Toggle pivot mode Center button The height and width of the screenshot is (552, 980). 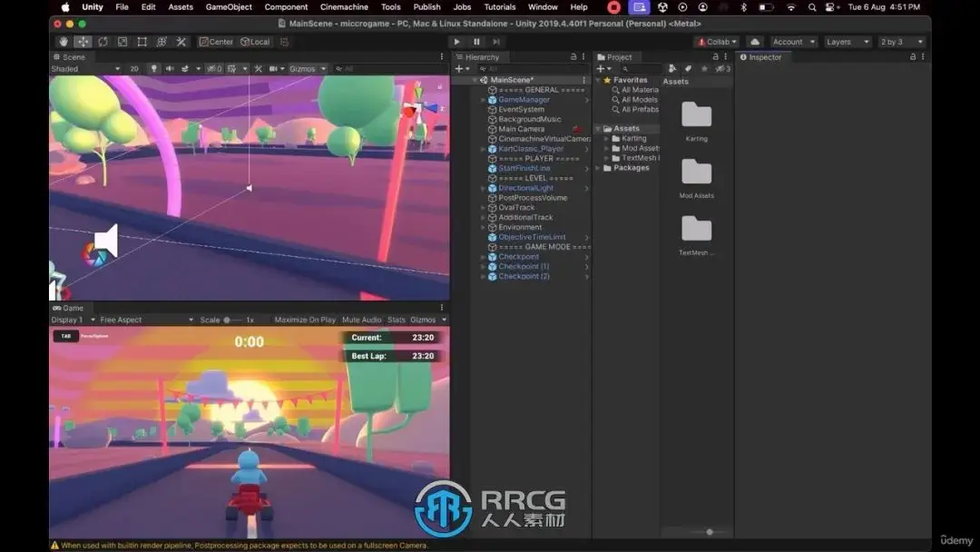point(216,42)
